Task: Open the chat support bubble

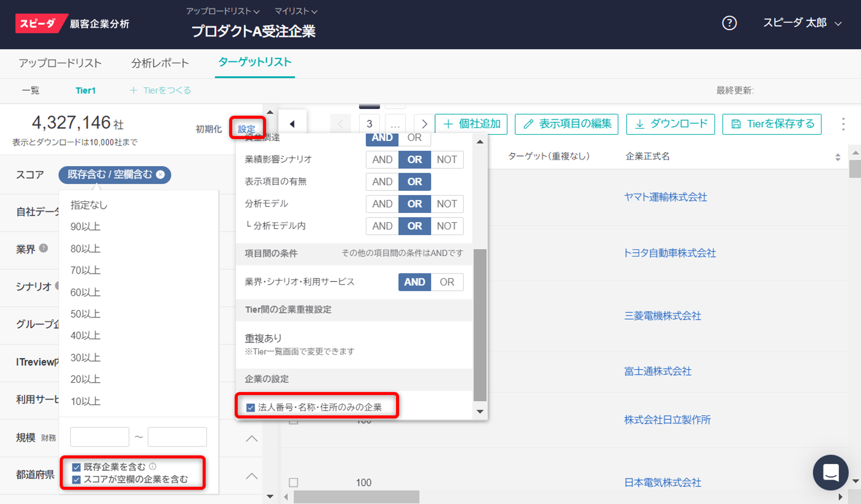Action: click(x=831, y=472)
